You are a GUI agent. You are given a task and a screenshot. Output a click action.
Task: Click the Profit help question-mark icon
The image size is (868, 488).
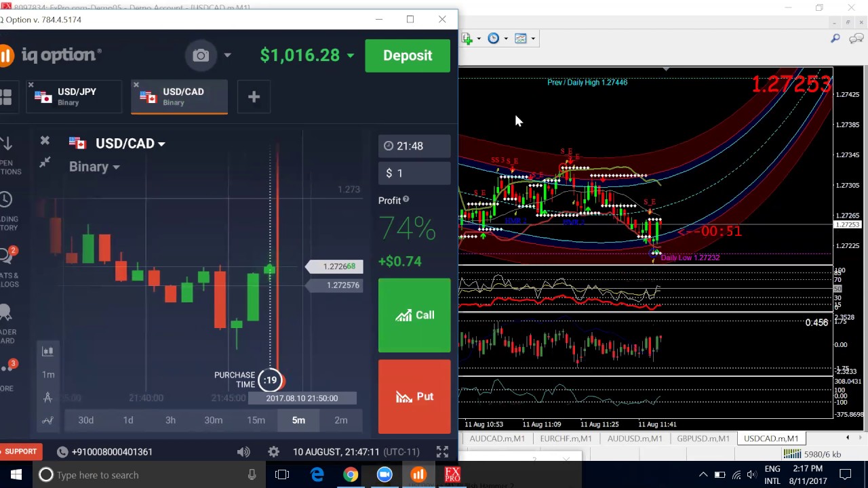[x=406, y=200]
